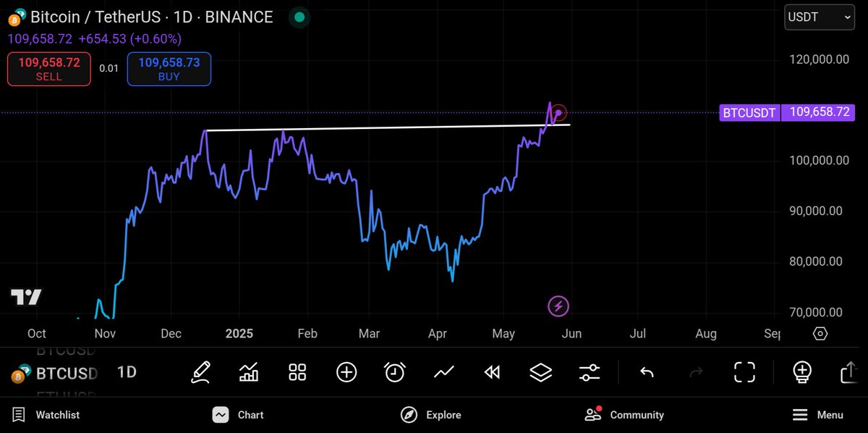Undo the last chart action
Screen dimensions: 868x433
(647, 372)
